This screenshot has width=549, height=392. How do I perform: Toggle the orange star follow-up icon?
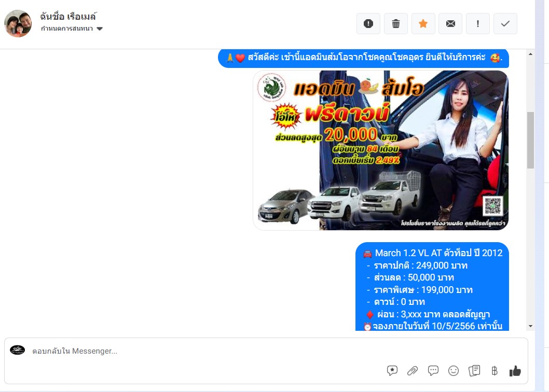423,24
